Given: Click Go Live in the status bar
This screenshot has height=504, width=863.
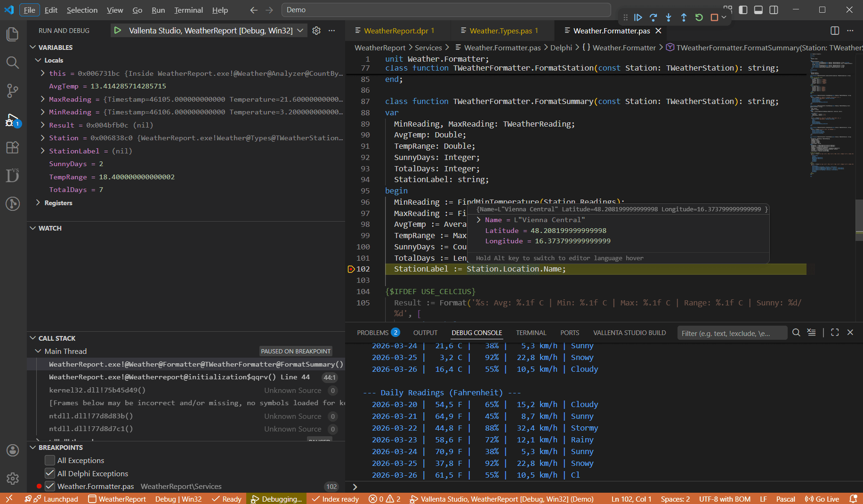Looking at the screenshot, I should coord(822,499).
